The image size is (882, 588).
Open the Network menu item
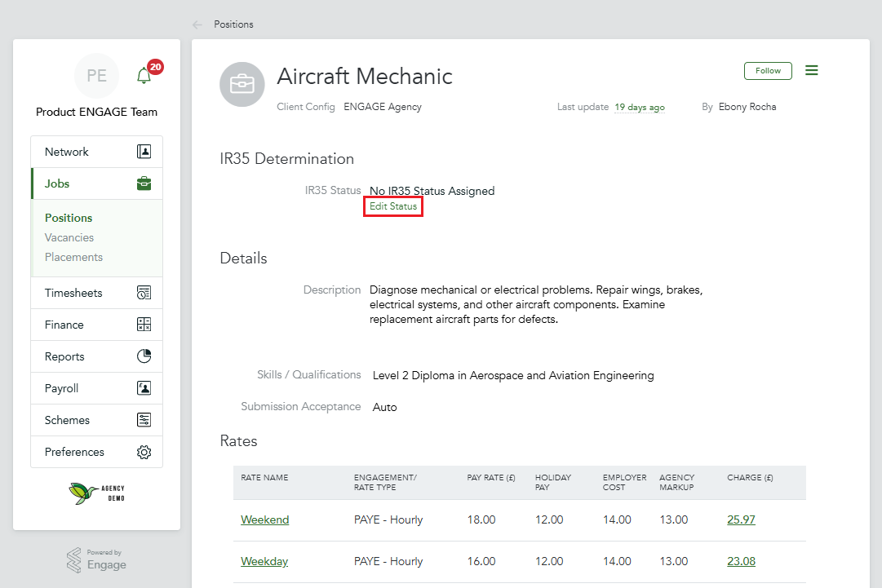tap(97, 152)
